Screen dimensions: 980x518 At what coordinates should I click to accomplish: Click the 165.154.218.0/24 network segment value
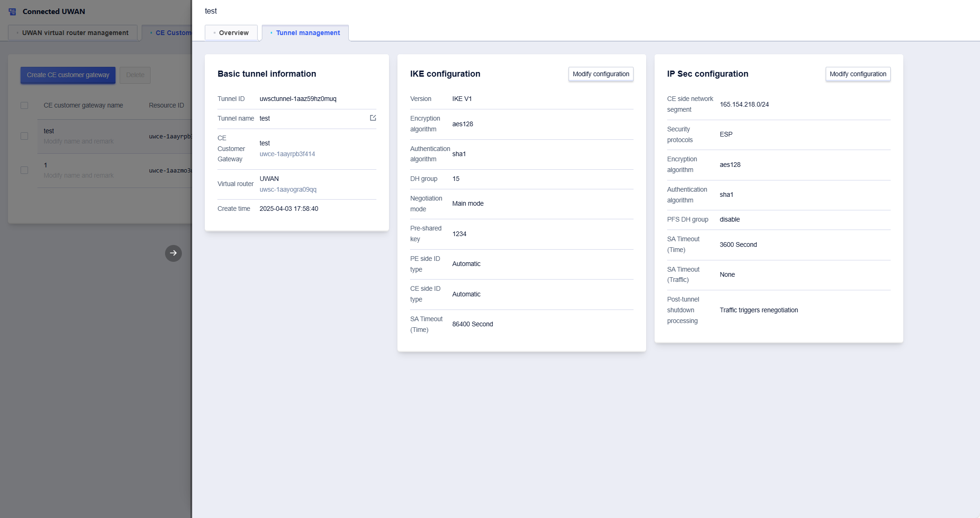[x=744, y=104]
